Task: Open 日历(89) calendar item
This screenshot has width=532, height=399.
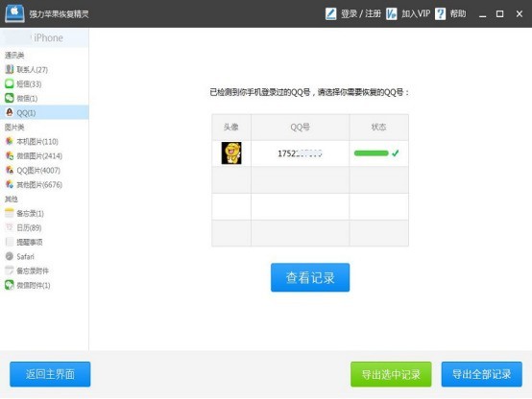Action: coord(23,228)
